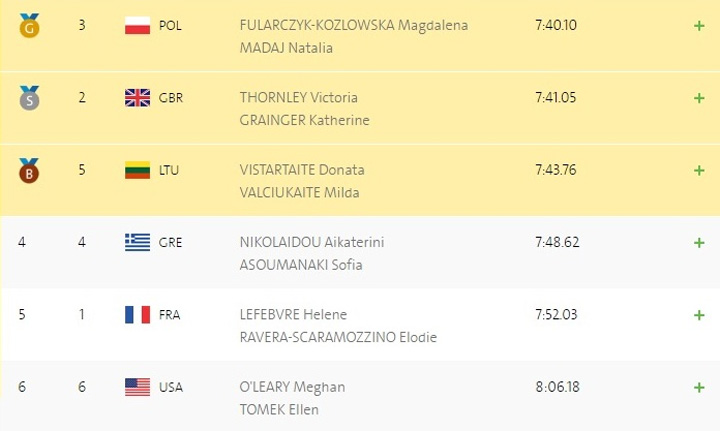This screenshot has height=431, width=720.
Task: Click the USA flag icon
Action: point(137,386)
